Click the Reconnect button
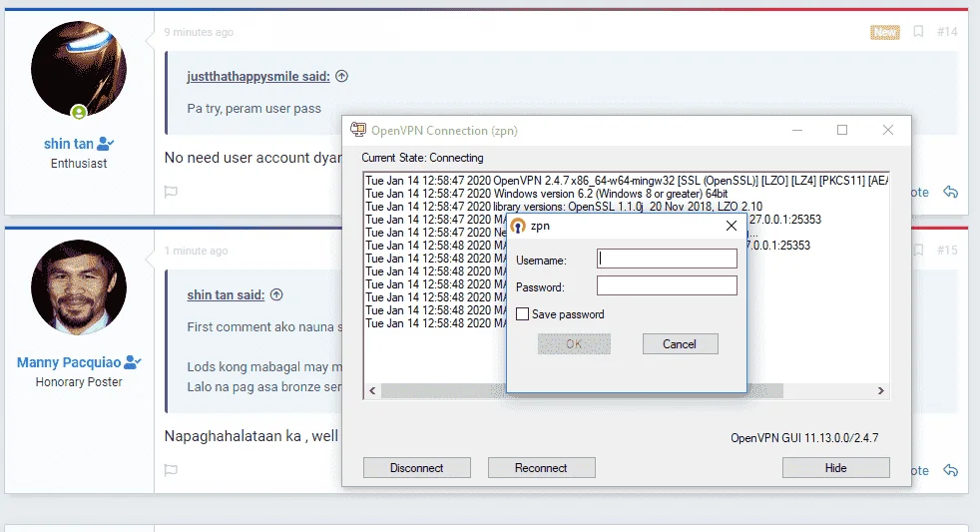The width and height of the screenshot is (980, 532). (x=541, y=467)
